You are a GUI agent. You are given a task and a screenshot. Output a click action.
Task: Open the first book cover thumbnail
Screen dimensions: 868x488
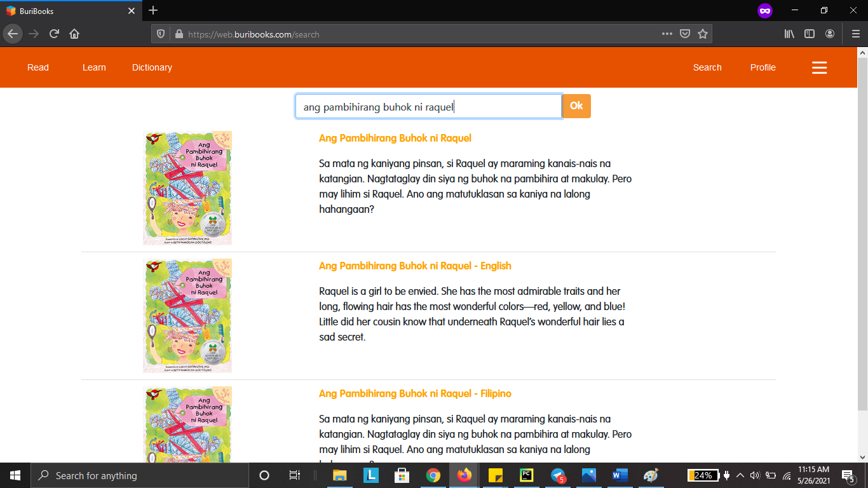[187, 188]
